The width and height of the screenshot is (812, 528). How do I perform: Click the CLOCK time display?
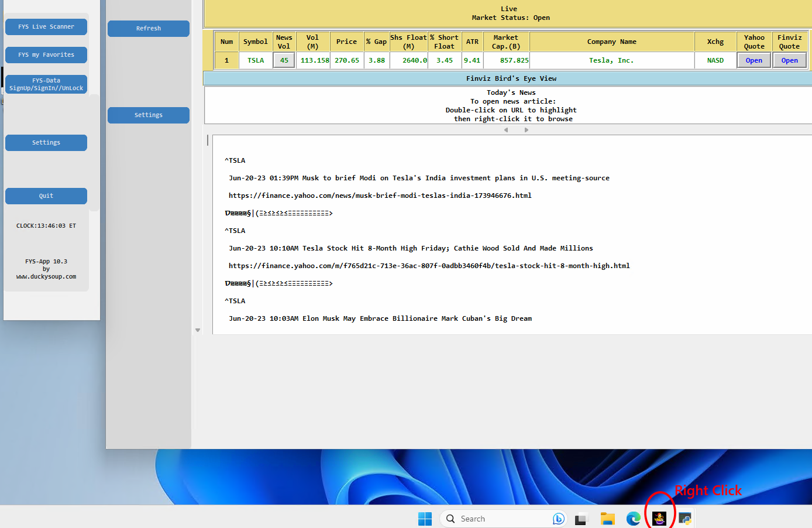46,226
